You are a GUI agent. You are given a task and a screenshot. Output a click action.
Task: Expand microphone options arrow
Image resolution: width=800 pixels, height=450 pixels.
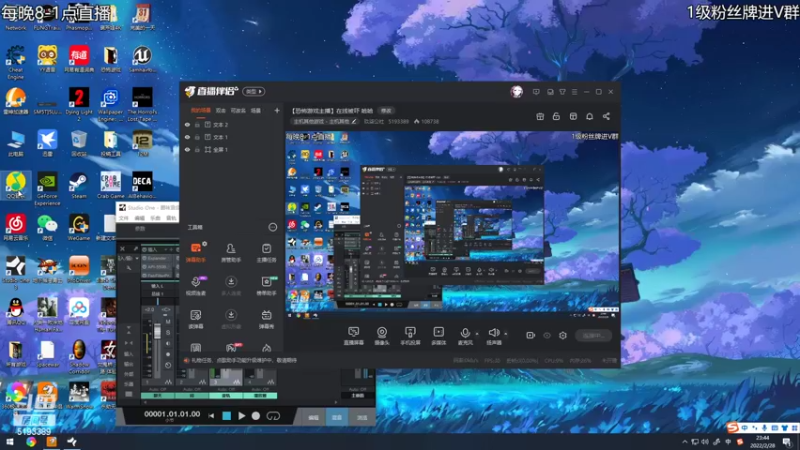click(x=477, y=334)
